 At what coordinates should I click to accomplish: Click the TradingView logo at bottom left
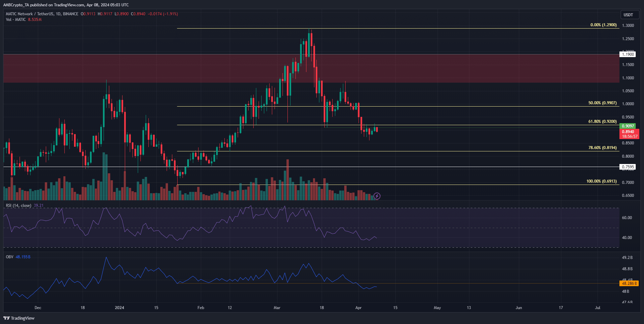tap(19, 318)
